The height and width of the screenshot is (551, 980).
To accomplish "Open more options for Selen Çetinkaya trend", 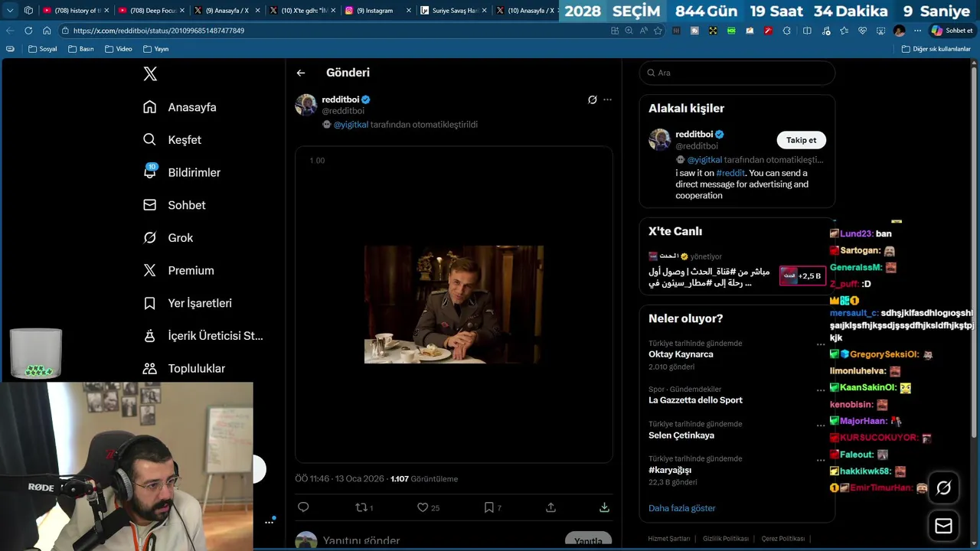I will 821,425.
